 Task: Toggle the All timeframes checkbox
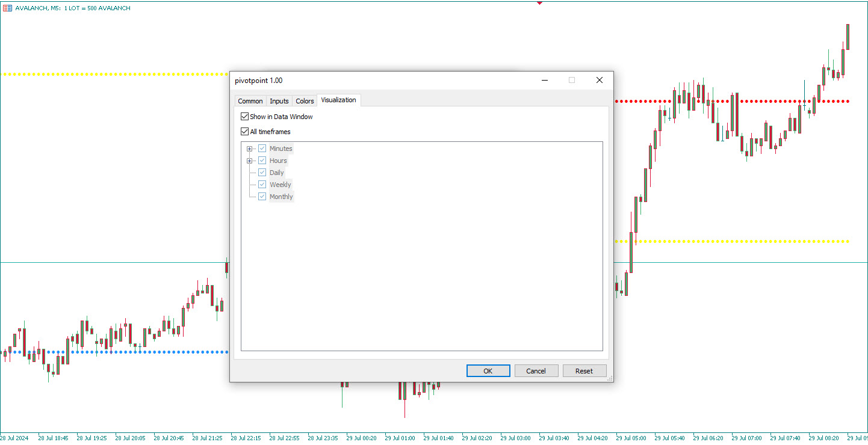click(244, 132)
